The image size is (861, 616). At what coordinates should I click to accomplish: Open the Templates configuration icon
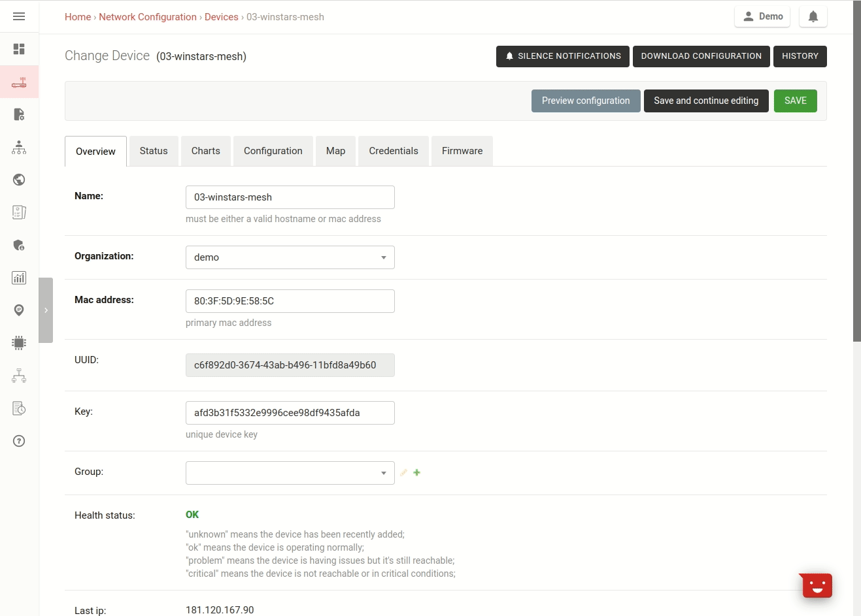click(x=18, y=114)
